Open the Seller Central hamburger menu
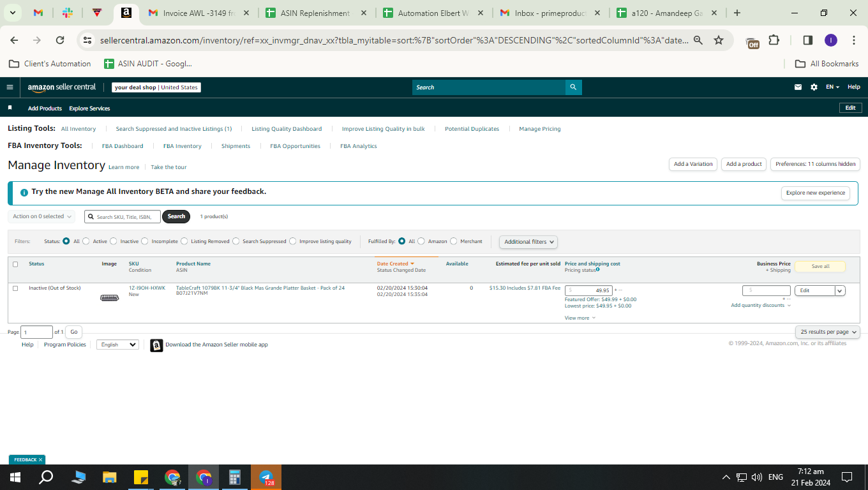The height and width of the screenshot is (490, 868). point(10,87)
